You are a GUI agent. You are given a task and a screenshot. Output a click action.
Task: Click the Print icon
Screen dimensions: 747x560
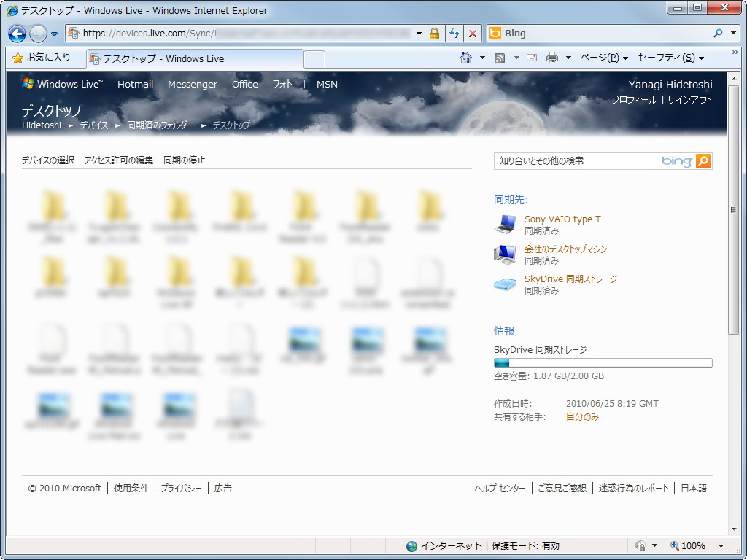pyautogui.click(x=551, y=58)
